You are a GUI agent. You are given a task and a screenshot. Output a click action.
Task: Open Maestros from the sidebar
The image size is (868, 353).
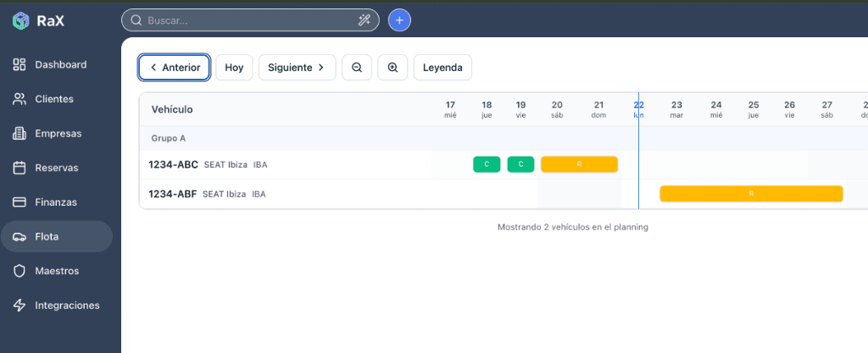pos(57,271)
